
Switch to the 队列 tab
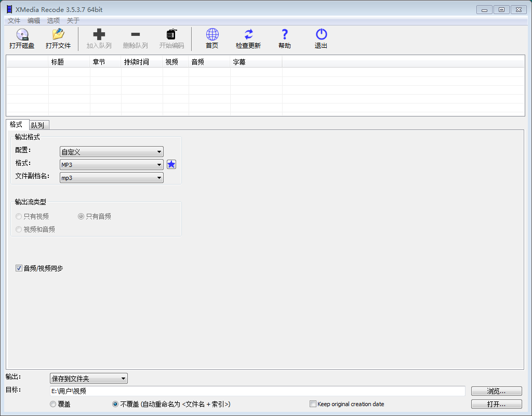tap(38, 125)
